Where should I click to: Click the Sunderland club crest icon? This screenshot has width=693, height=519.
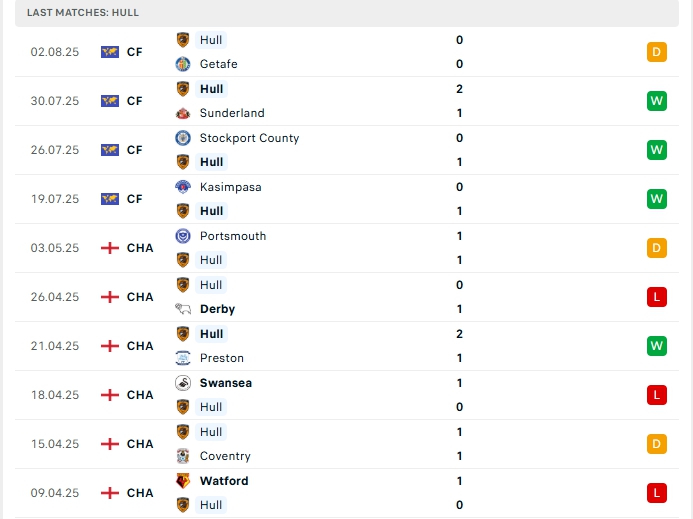tap(183, 113)
